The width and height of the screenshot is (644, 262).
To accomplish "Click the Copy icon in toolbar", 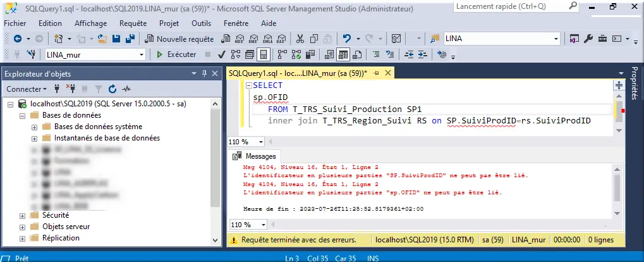I will click(x=314, y=39).
